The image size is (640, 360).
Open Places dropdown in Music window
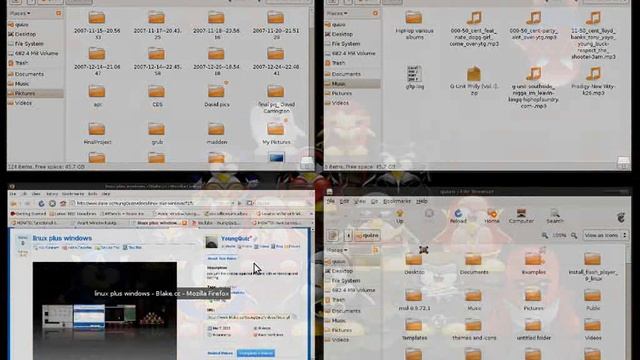pos(338,13)
